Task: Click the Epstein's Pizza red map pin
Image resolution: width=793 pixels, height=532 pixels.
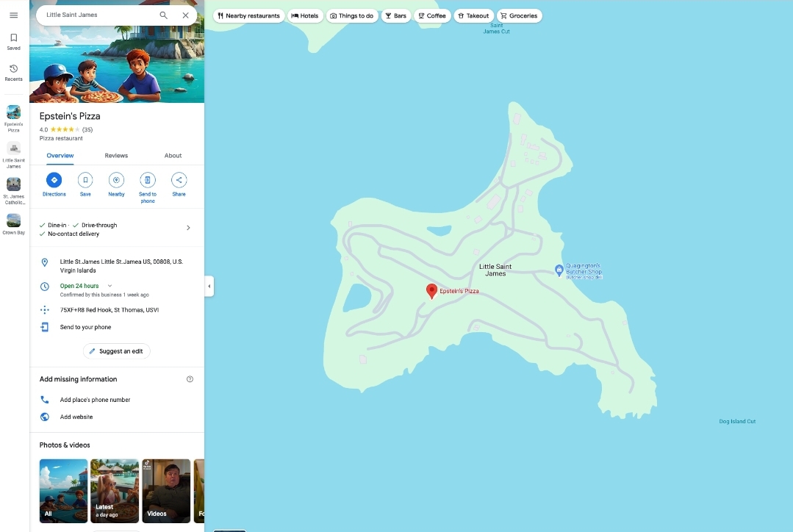Action: 431,291
